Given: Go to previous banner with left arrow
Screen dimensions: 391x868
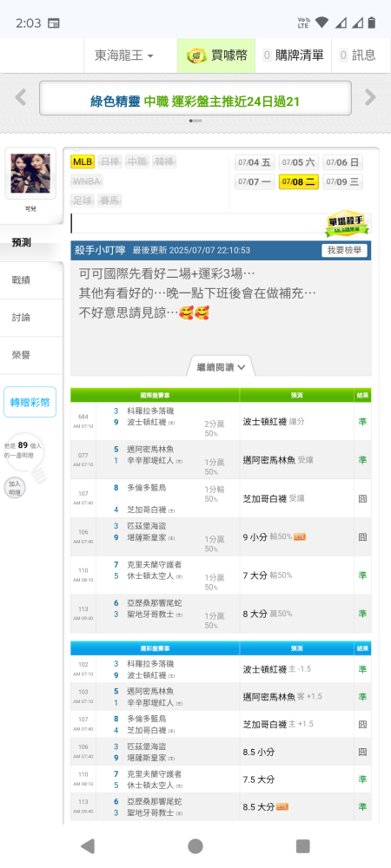Looking at the screenshot, I should pos(21,98).
